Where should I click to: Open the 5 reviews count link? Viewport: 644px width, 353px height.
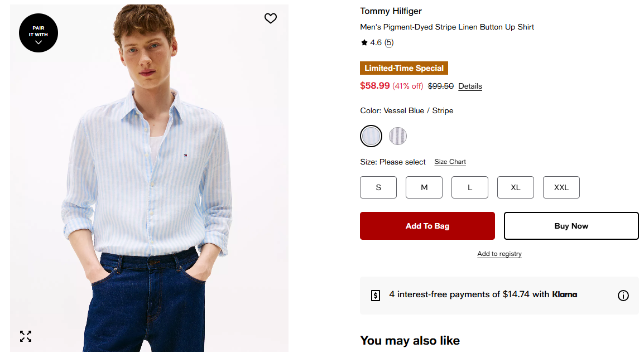pyautogui.click(x=389, y=42)
